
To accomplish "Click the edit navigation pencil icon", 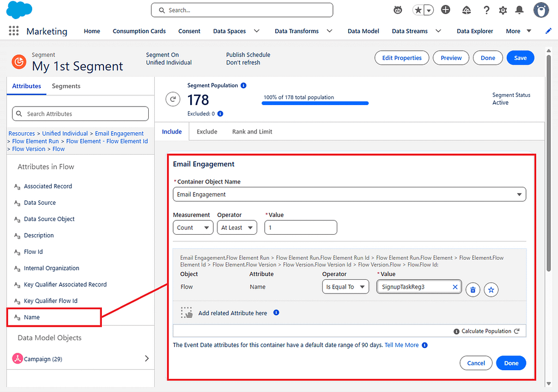I will pos(548,31).
